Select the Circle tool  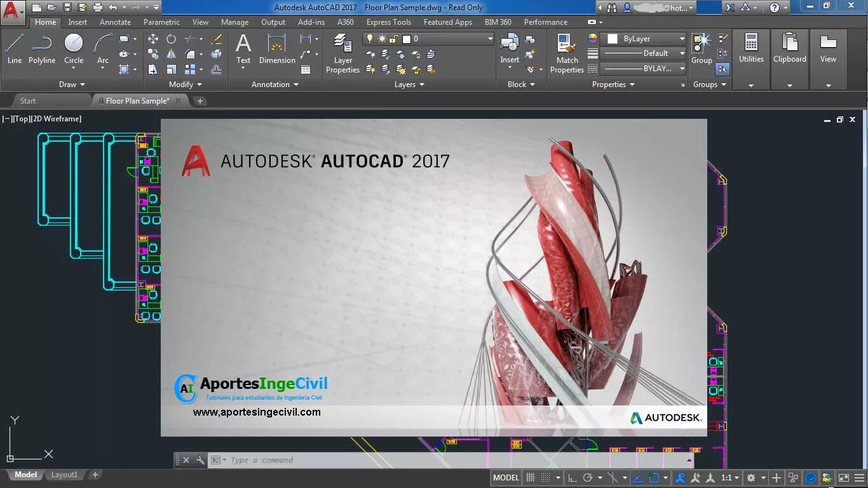point(73,48)
